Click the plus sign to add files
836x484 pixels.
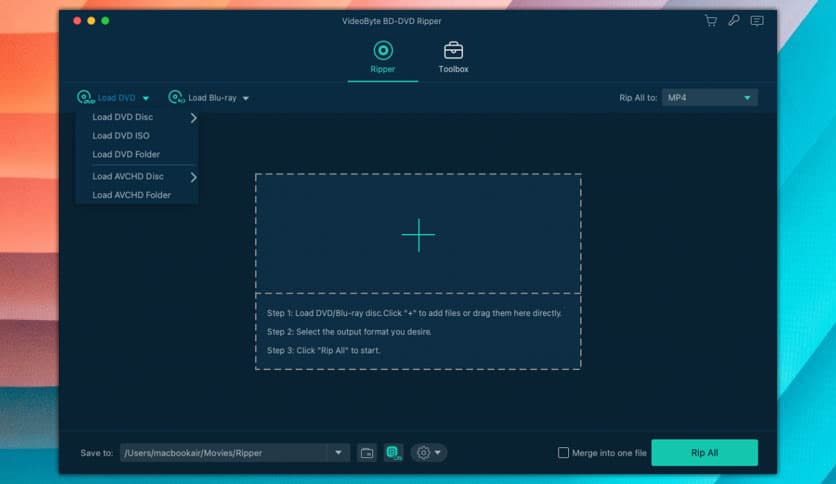[419, 235]
